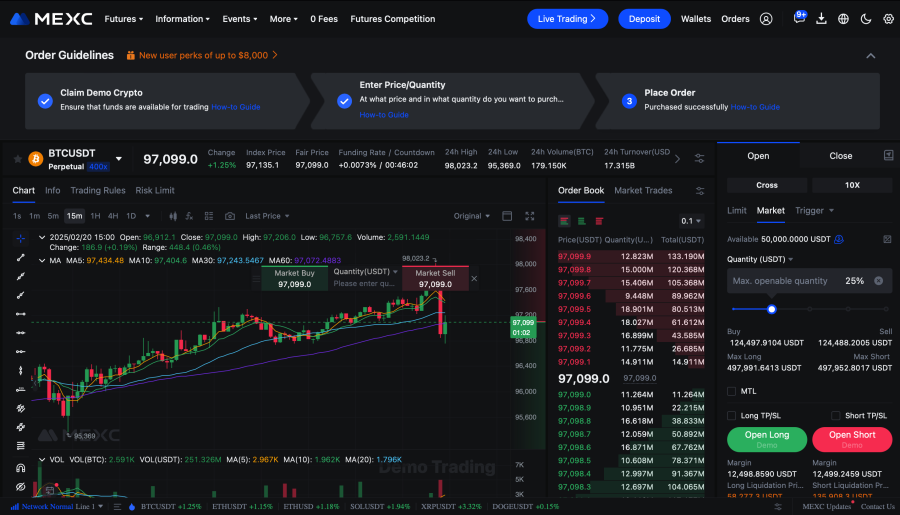Select the Limit order tab

[736, 211]
